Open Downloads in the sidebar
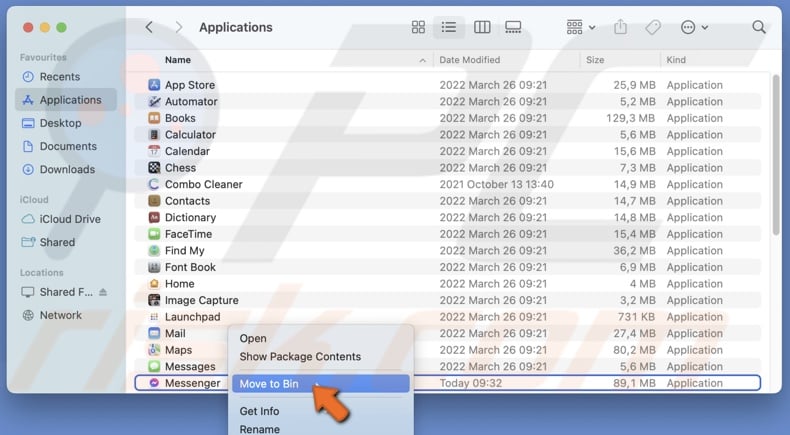790x435 pixels. 67,169
